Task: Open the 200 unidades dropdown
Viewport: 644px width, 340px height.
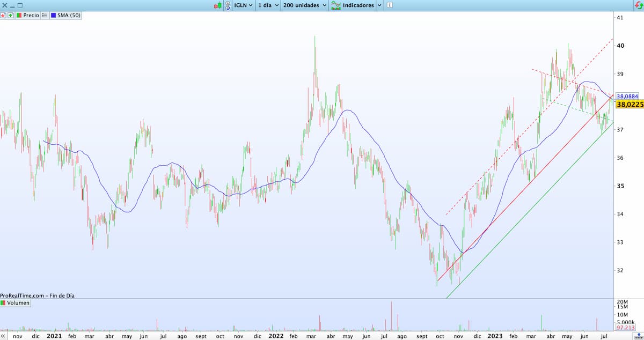Action: pos(305,5)
